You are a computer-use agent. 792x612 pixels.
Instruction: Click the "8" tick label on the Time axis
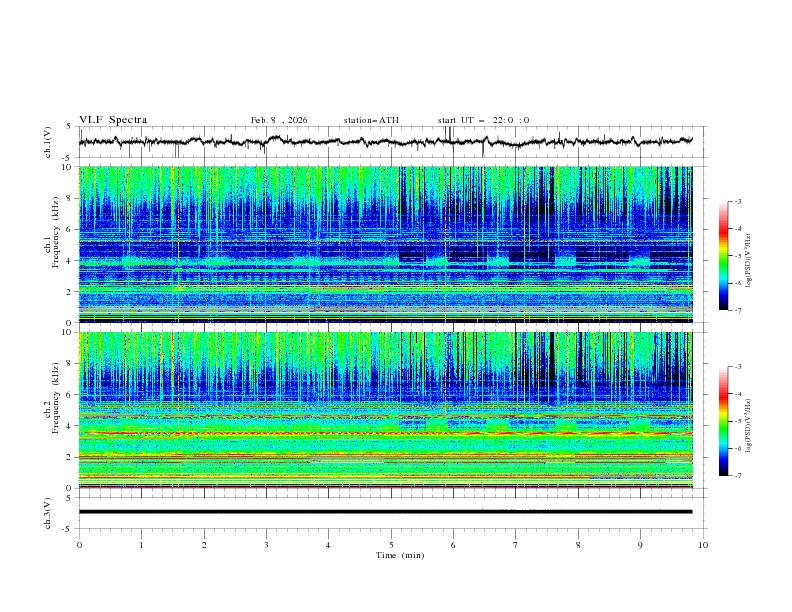coord(578,545)
